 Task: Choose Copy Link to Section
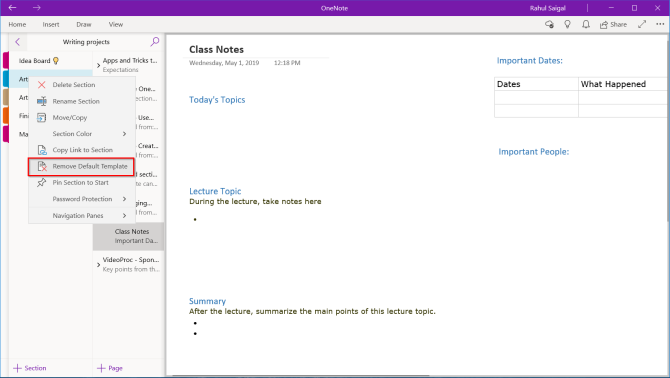[82, 150]
